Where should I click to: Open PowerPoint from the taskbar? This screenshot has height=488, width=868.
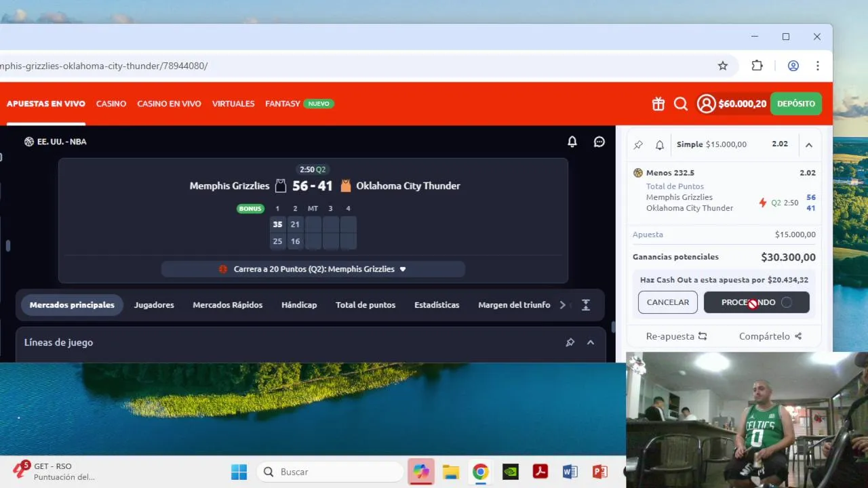tap(599, 472)
